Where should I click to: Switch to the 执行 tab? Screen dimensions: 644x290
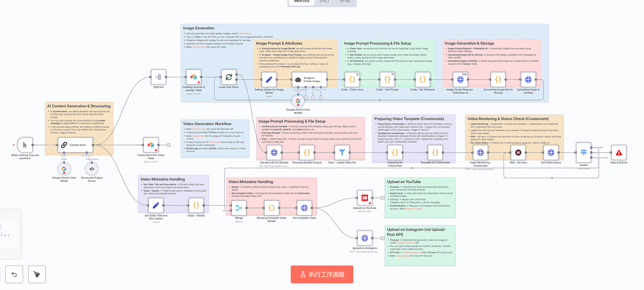point(324,2)
